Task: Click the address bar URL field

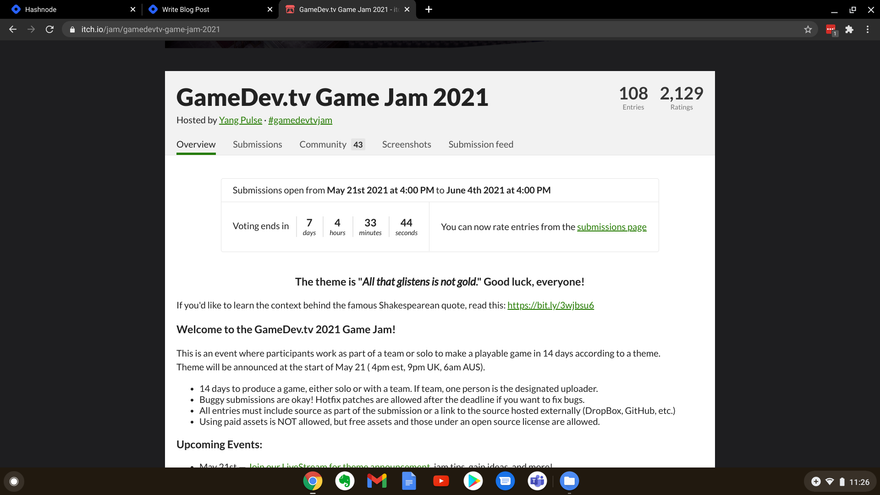Action: tap(400, 30)
